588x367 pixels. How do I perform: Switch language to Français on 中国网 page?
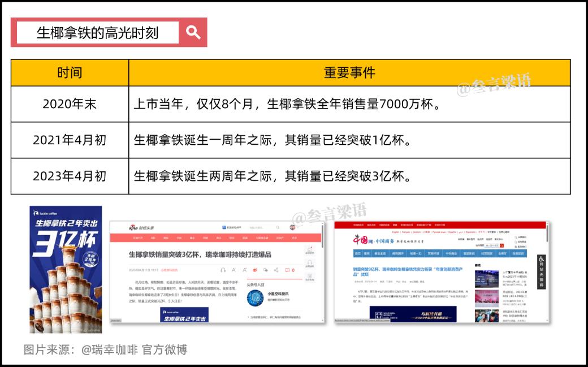click(x=406, y=232)
